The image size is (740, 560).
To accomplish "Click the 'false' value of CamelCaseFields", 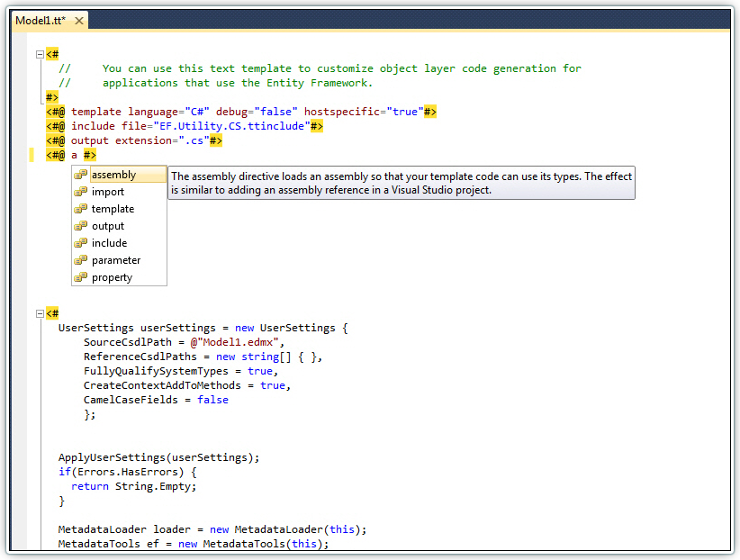I will coord(212,400).
